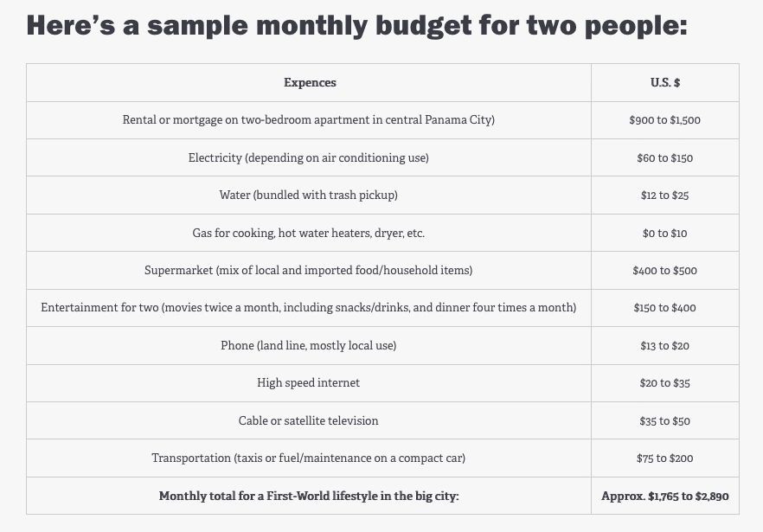Click the U.S. $ column header
Image resolution: width=763 pixels, height=532 pixels.
pyautogui.click(x=664, y=83)
